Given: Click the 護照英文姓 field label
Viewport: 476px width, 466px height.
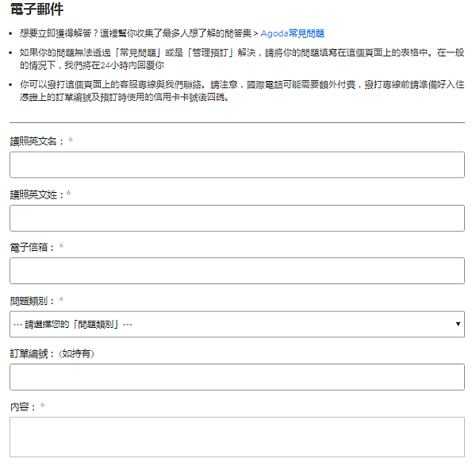Looking at the screenshot, I should tap(36, 194).
